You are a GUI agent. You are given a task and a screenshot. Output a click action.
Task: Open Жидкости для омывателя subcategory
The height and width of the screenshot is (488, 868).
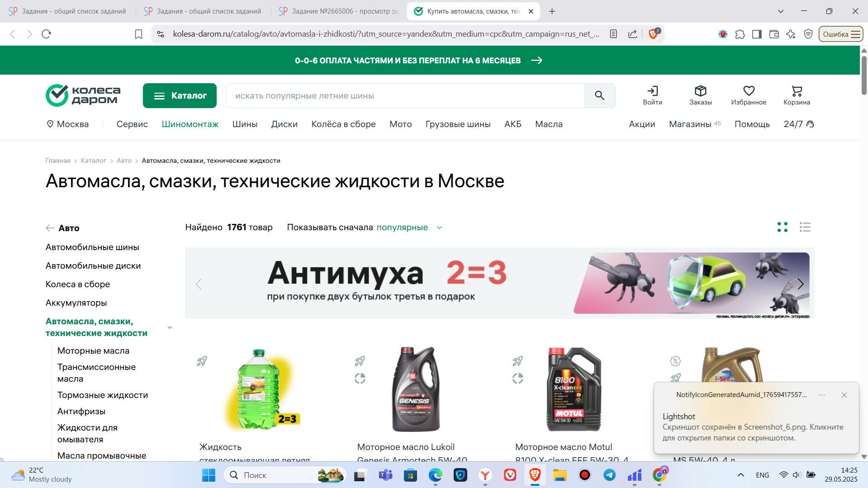click(x=87, y=433)
